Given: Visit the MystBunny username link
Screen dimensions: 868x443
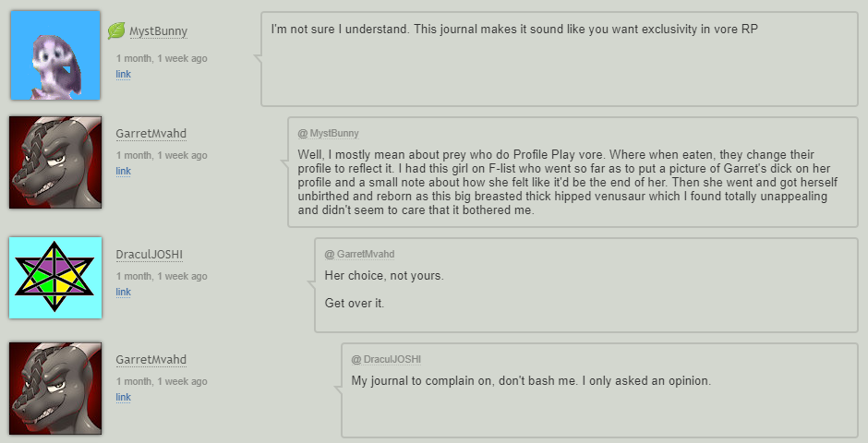Looking at the screenshot, I should [158, 31].
